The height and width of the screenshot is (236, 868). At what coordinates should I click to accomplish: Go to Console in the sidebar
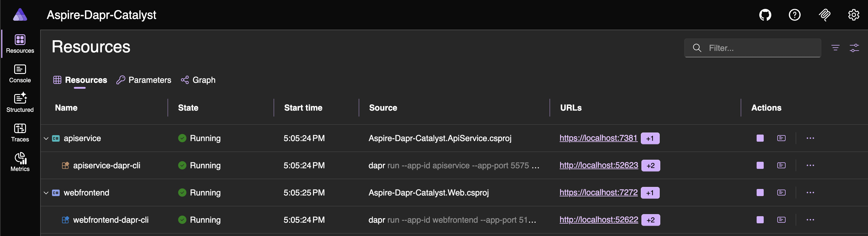20,74
